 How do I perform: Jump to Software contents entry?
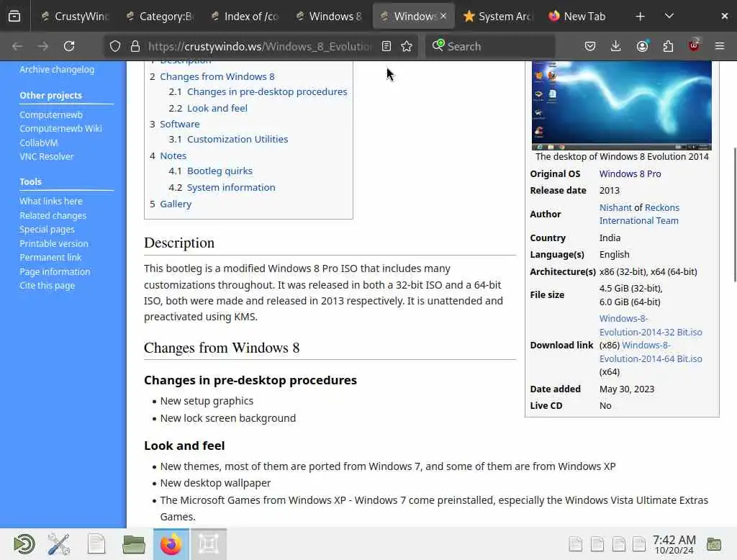click(179, 124)
